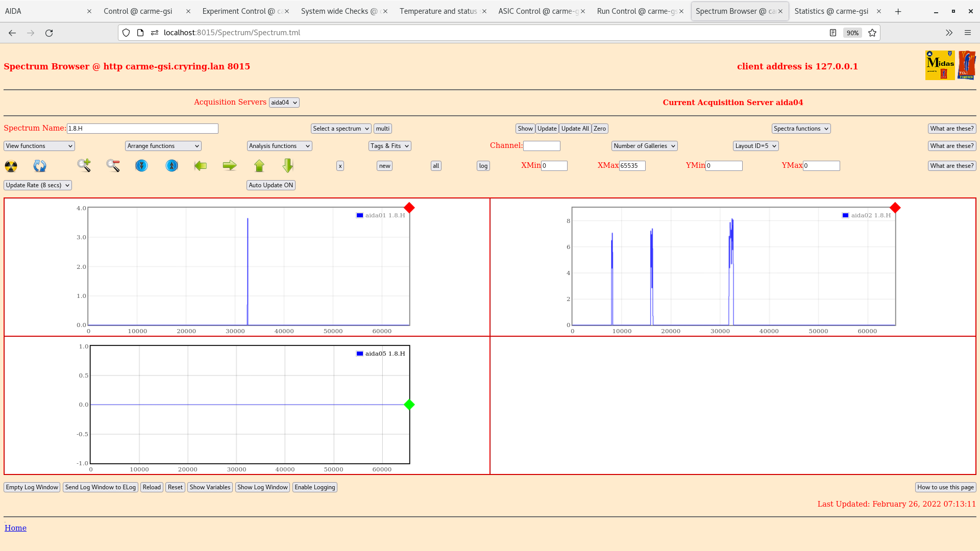Click the zoom-in magnifier icon
Image resolution: width=980 pixels, height=551 pixels.
pyautogui.click(x=84, y=165)
